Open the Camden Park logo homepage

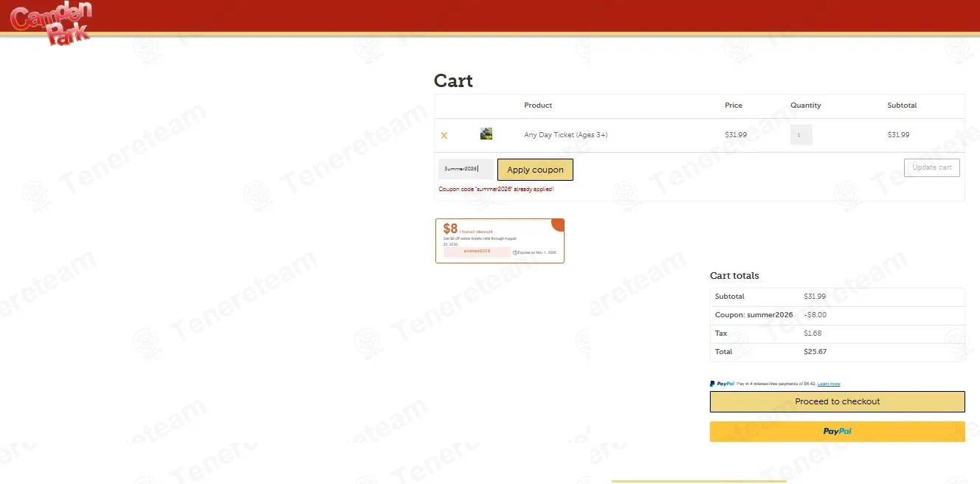click(x=51, y=23)
